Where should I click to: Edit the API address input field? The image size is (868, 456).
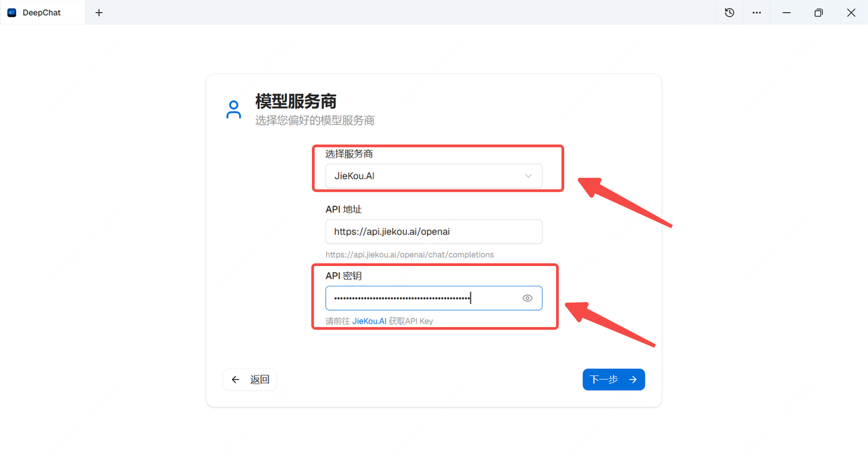tap(434, 231)
